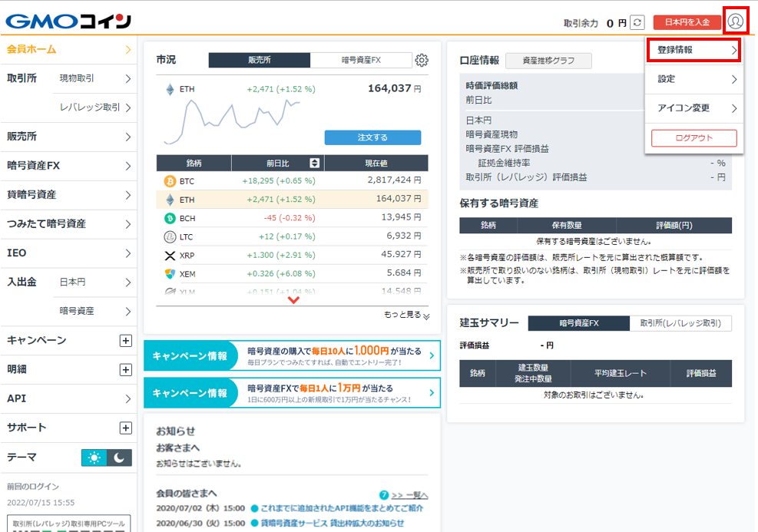Open レバレッジ取引 in sidebar

[x=94, y=107]
